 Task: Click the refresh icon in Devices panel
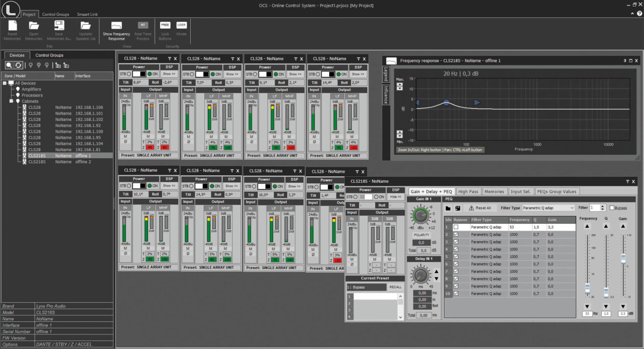coord(19,65)
